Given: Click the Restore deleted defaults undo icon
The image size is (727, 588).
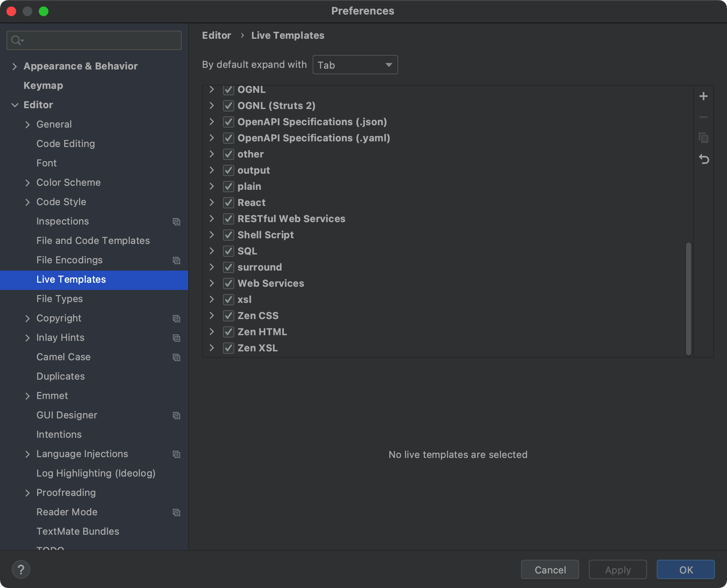Looking at the screenshot, I should (x=704, y=160).
